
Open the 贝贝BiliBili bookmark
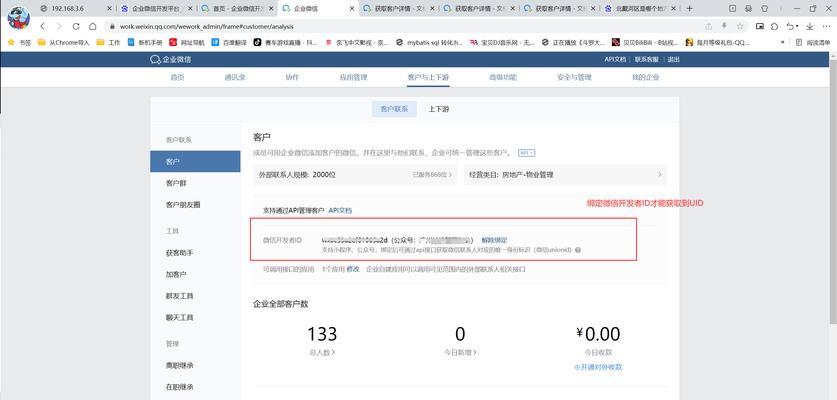click(x=645, y=42)
